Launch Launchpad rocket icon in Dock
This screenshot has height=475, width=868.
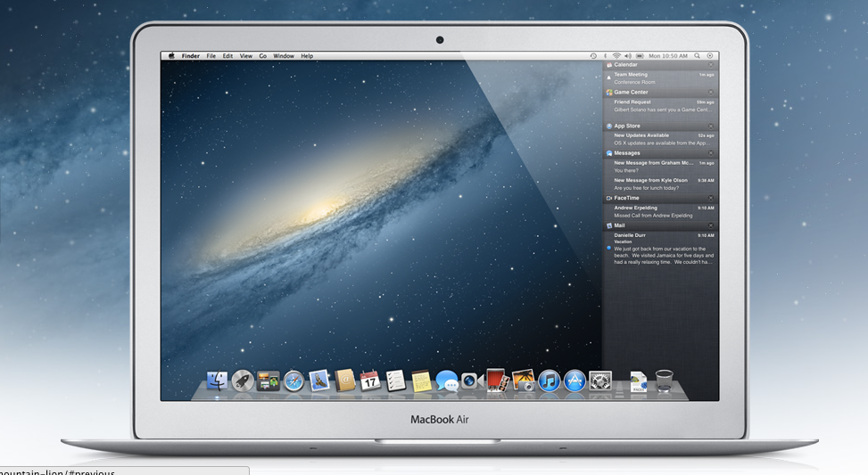tap(243, 381)
